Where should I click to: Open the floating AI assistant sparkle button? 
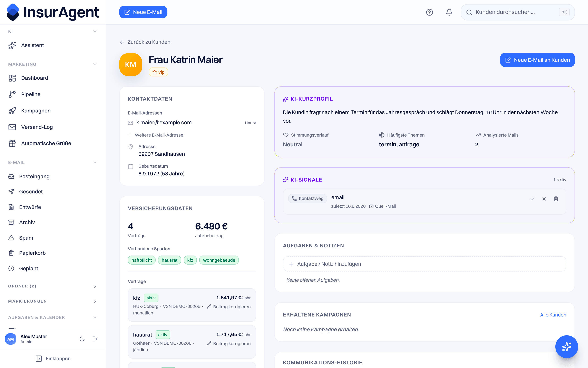point(566,347)
